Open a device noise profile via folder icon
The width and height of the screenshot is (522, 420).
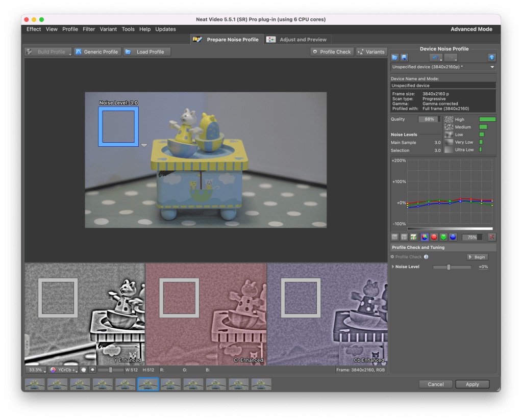click(x=395, y=58)
